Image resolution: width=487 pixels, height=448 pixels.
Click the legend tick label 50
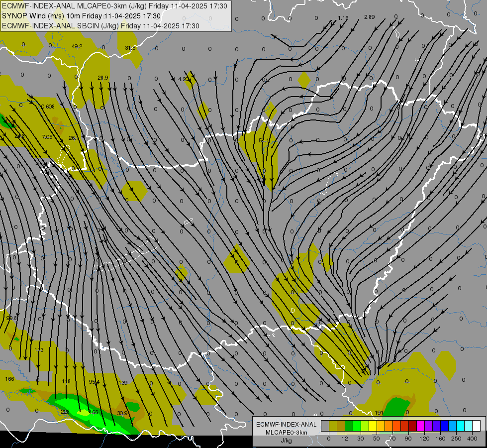(x=377, y=439)
